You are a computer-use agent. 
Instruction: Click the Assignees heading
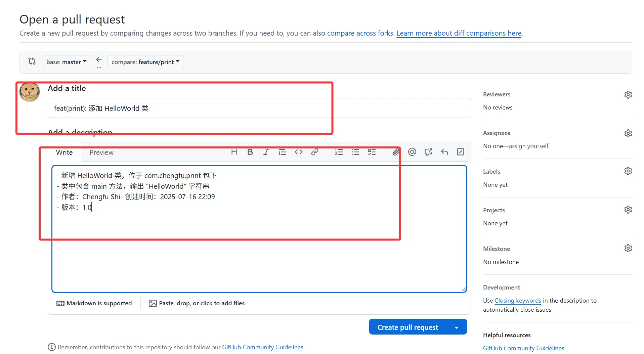(497, 133)
